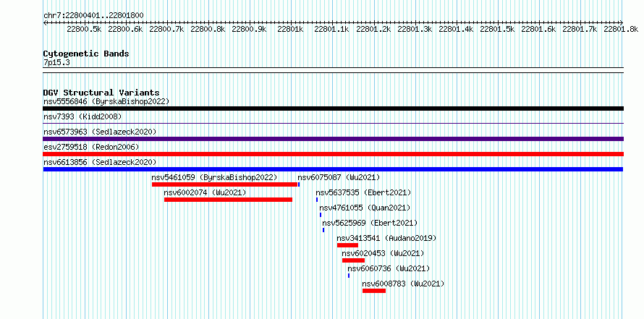The image size is (644, 319).
Task: Open nsv6075087 (Wu2021) label
Action: tap(339, 177)
